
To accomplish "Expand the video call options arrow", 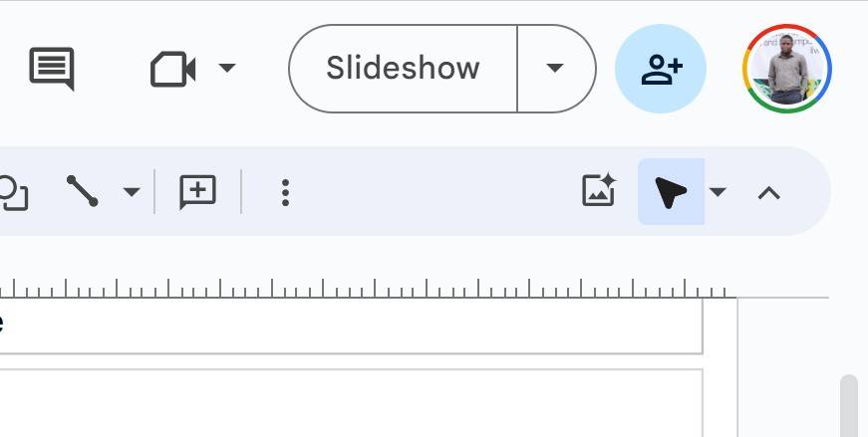I will click(227, 69).
